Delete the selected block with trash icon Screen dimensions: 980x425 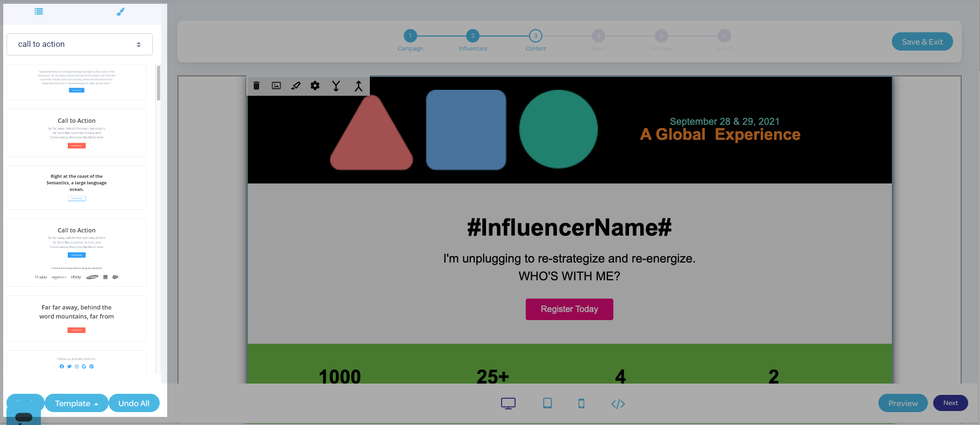click(256, 86)
